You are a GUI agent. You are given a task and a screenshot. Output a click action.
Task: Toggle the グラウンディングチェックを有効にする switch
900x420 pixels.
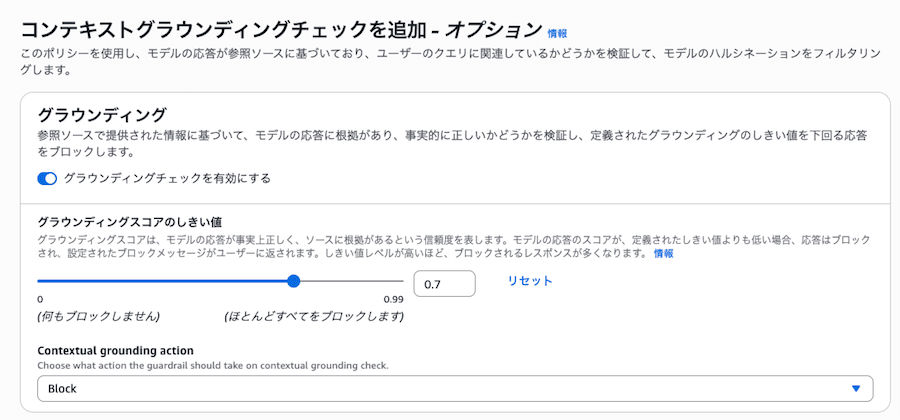(47, 179)
